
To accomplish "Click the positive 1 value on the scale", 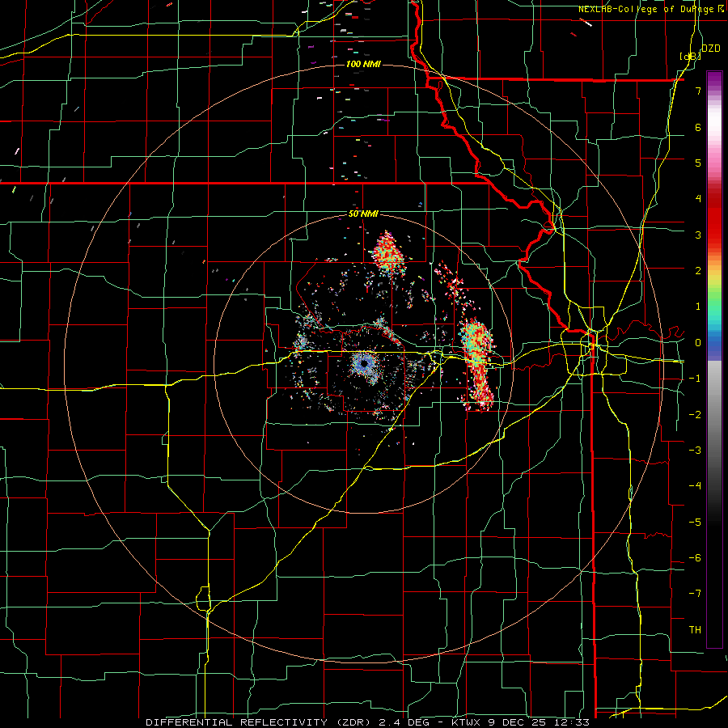I will point(698,307).
